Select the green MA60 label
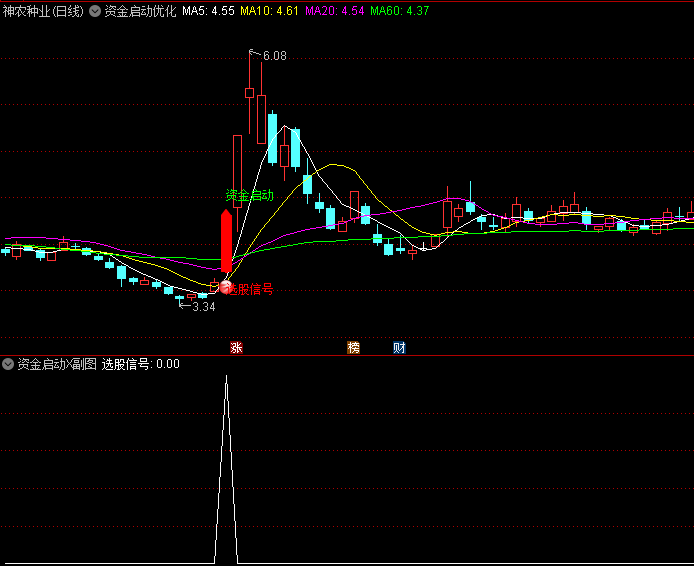 399,12
